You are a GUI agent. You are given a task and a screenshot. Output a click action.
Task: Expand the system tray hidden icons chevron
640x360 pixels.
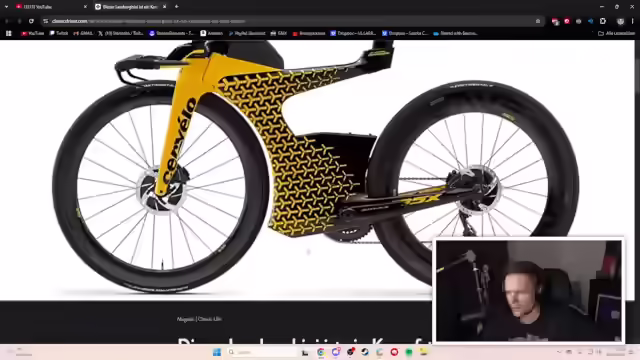[x=559, y=352]
